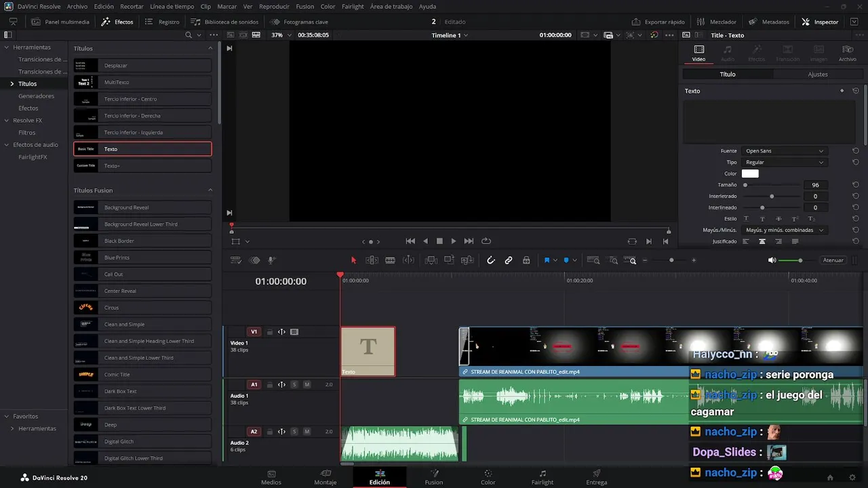Click the Atenuar button
Screen dimensions: 868x488
(833, 260)
